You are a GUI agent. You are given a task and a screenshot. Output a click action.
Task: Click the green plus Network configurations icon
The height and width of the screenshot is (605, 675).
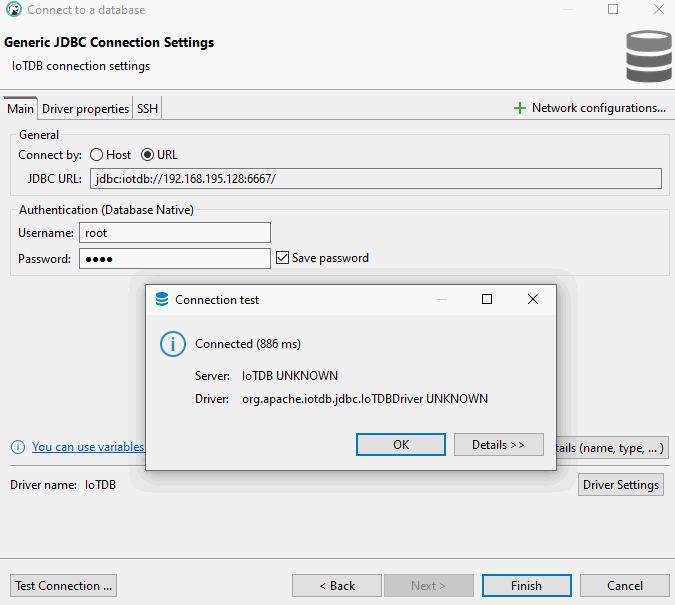(520, 108)
